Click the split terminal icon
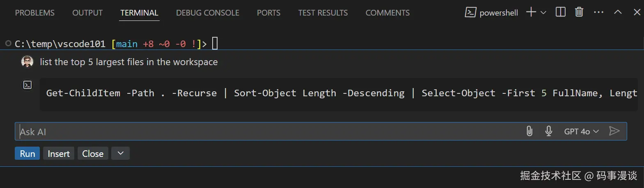Viewport: 644px width, 188px height. tap(560, 12)
